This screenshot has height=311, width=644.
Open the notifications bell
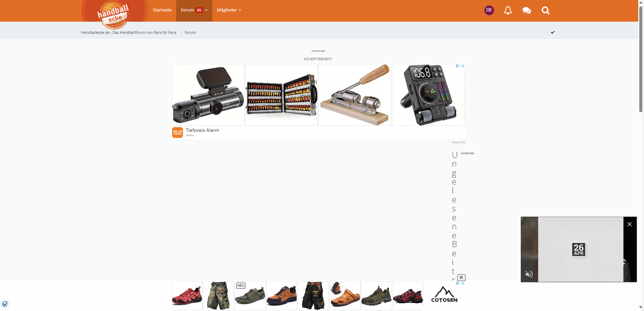[508, 10]
